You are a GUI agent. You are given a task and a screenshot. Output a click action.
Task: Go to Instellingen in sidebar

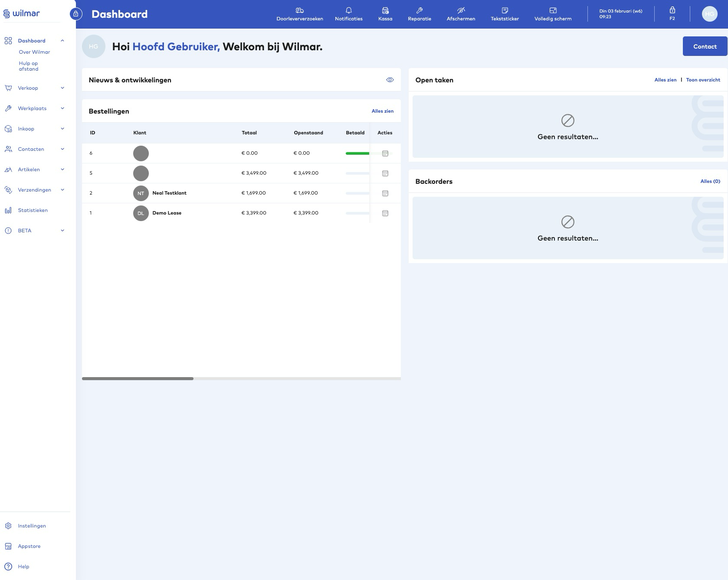(32, 526)
